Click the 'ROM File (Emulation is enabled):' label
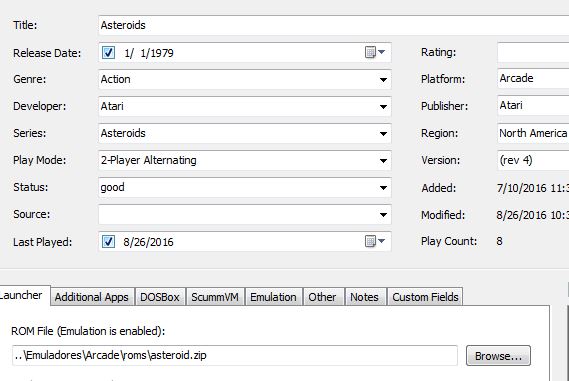This screenshot has width=569, height=381. (88, 331)
